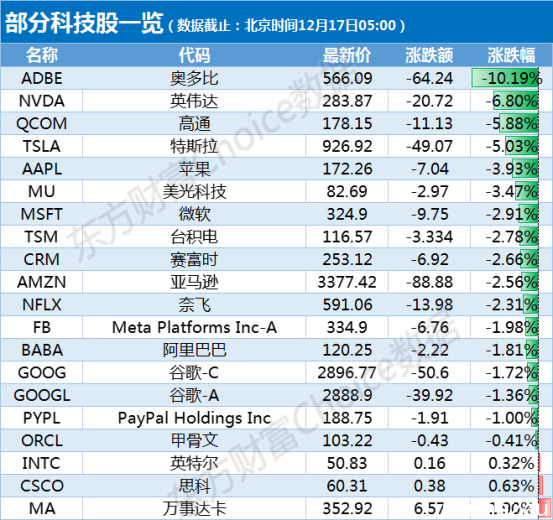Click the -5.03% percent cell
The height and width of the screenshot is (520, 553).
[x=511, y=146]
